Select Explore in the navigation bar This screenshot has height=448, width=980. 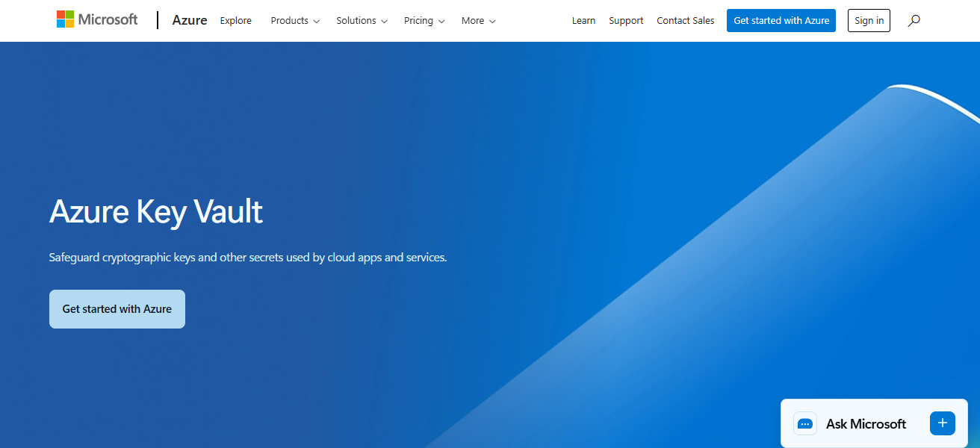(235, 20)
